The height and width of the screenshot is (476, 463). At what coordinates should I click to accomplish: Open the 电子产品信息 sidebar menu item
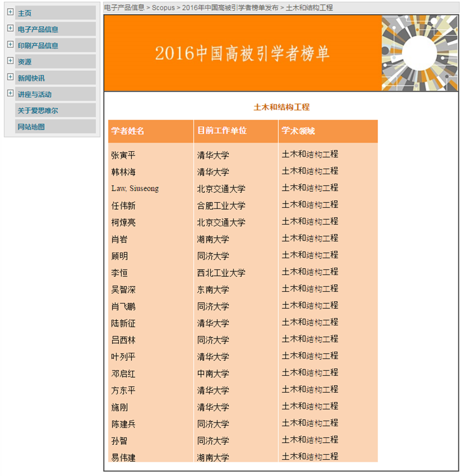click(38, 29)
